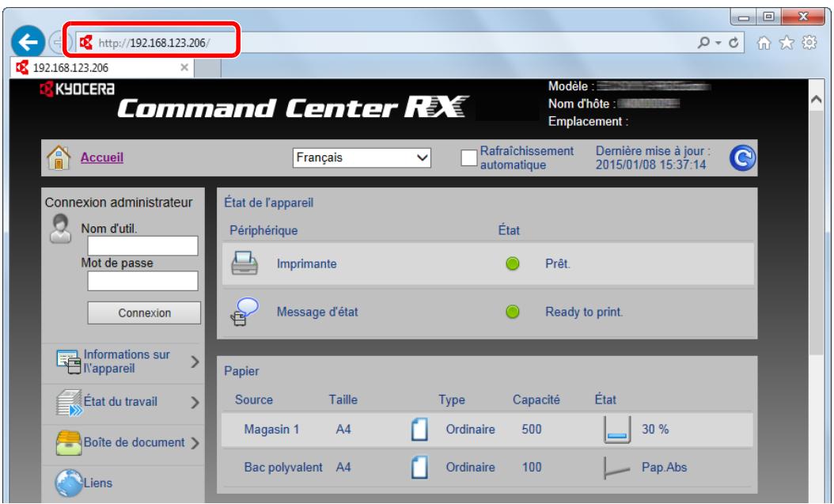This screenshot has height=504, width=834.
Task: Click the browser back arrow button
Action: [x=28, y=41]
